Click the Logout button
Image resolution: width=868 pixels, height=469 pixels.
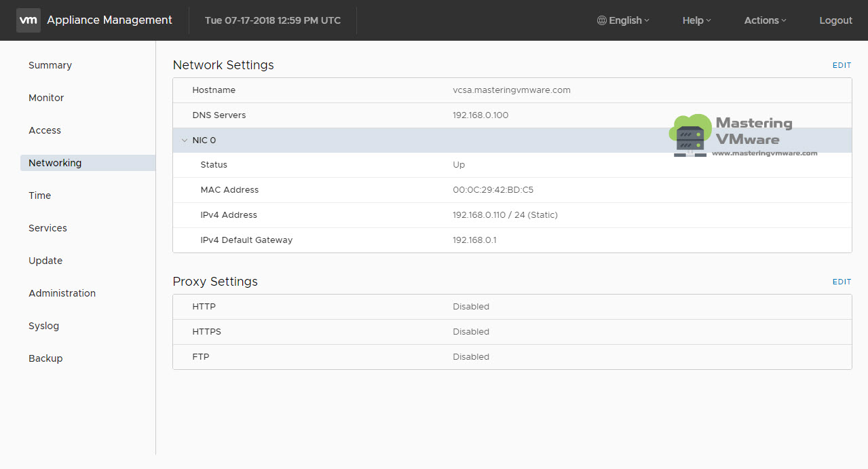point(835,20)
